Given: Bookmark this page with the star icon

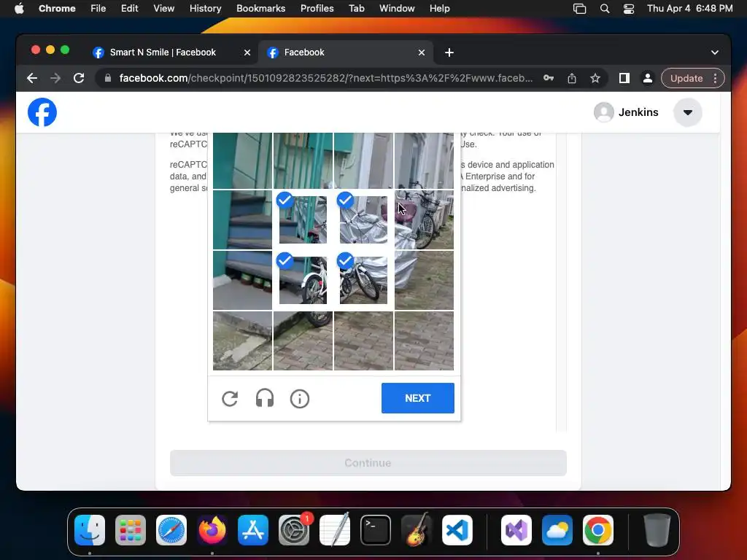Looking at the screenshot, I should (595, 78).
